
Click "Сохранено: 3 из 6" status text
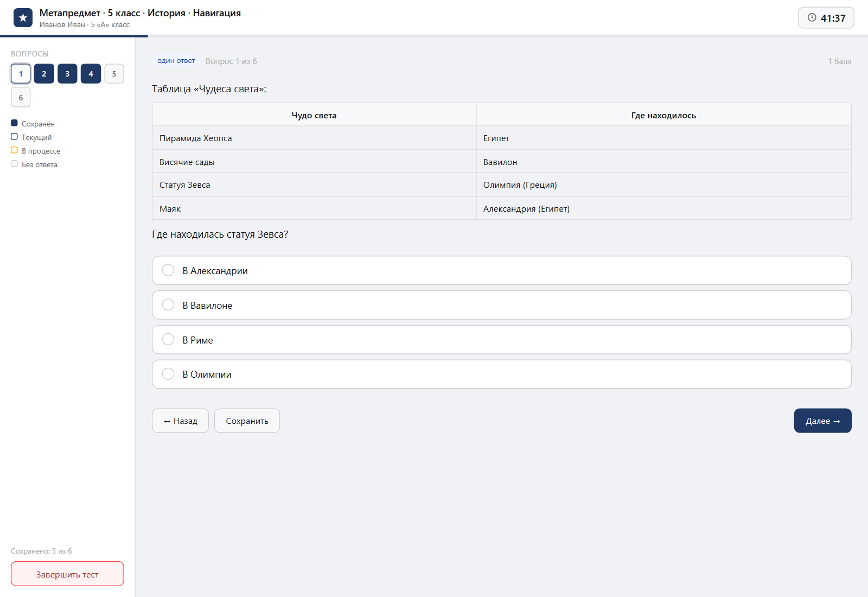click(x=41, y=551)
